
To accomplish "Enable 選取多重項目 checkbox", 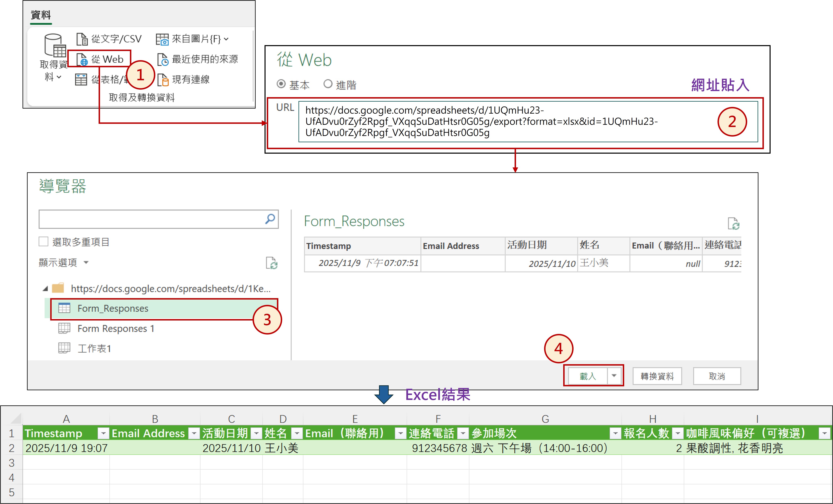I will click(44, 241).
